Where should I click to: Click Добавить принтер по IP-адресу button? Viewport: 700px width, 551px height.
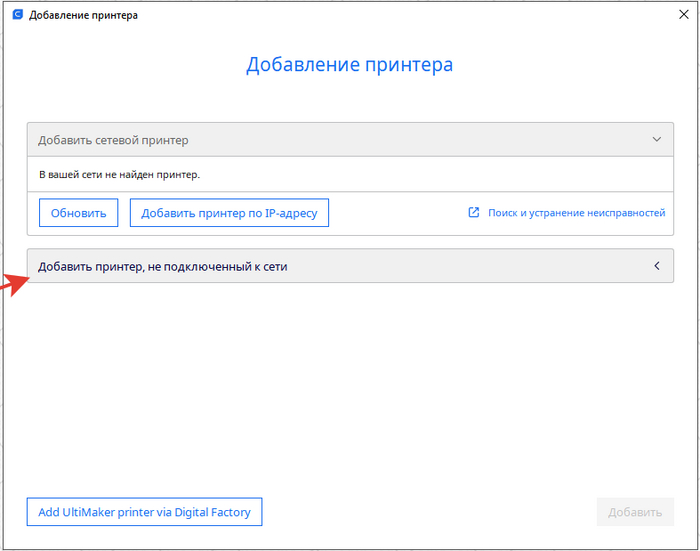(x=229, y=213)
